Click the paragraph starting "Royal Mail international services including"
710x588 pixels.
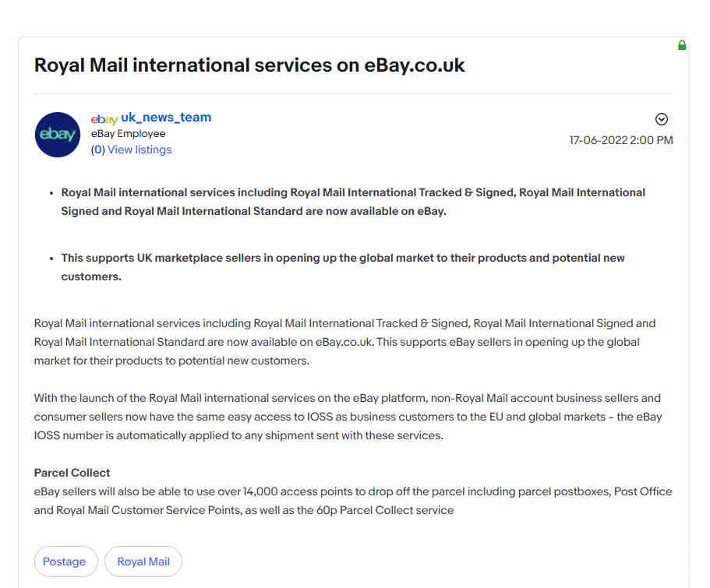point(345,342)
